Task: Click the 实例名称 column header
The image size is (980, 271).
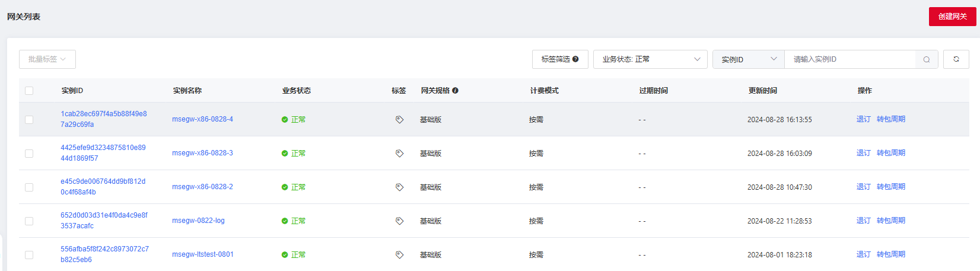Action: click(187, 91)
